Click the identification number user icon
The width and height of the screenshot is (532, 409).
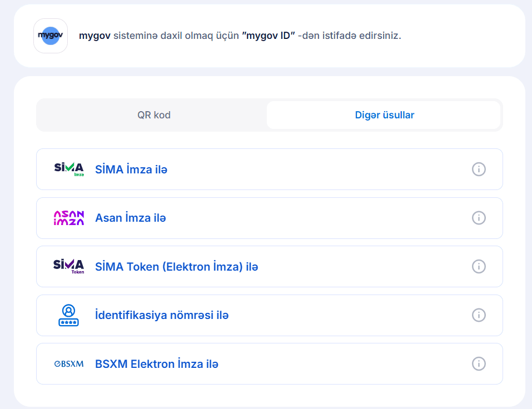pyautogui.click(x=69, y=315)
